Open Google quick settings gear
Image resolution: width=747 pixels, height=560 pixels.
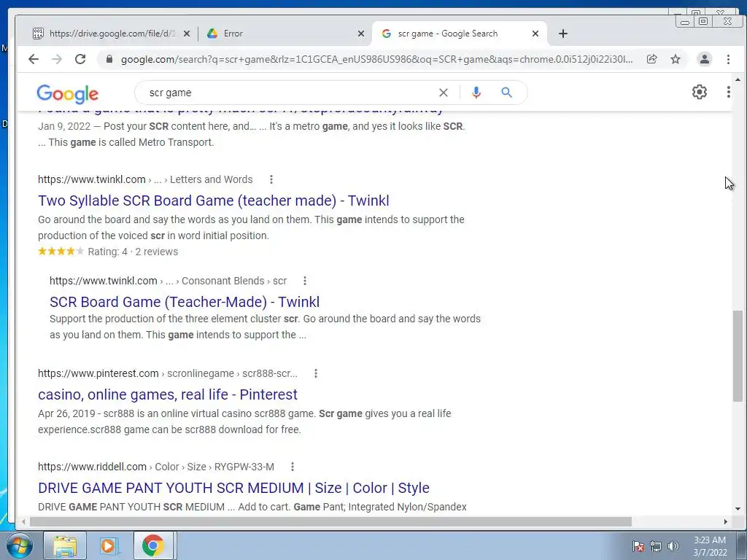click(x=700, y=92)
